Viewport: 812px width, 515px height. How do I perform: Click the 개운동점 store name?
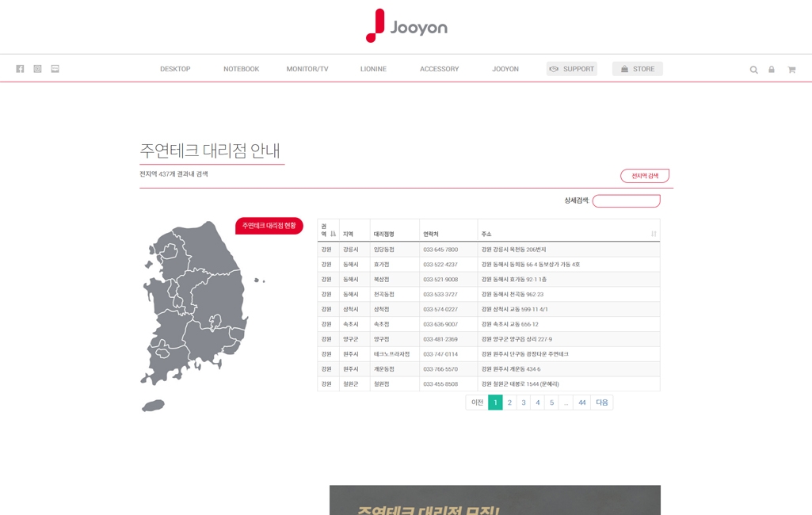coord(383,369)
